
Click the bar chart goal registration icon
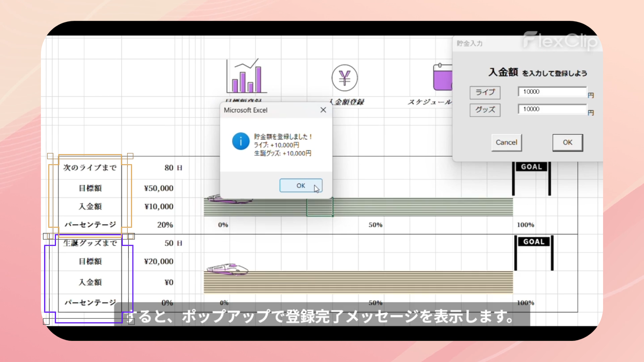(x=247, y=76)
